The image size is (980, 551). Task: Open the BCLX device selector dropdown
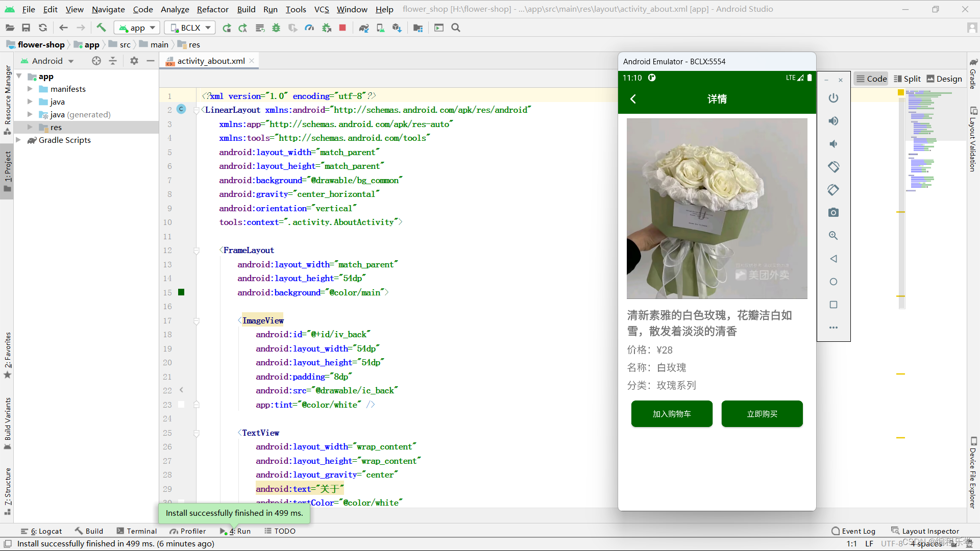pos(190,28)
